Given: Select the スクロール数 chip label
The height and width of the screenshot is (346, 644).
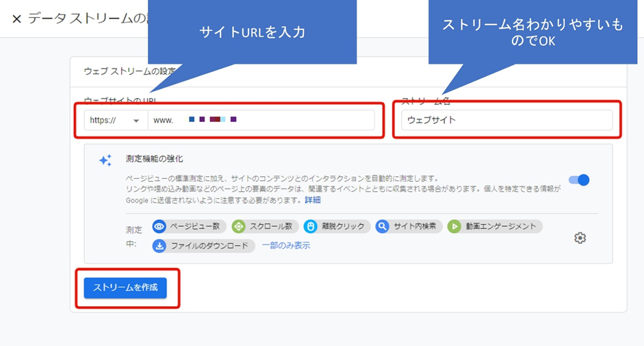Looking at the screenshot, I should [x=271, y=226].
